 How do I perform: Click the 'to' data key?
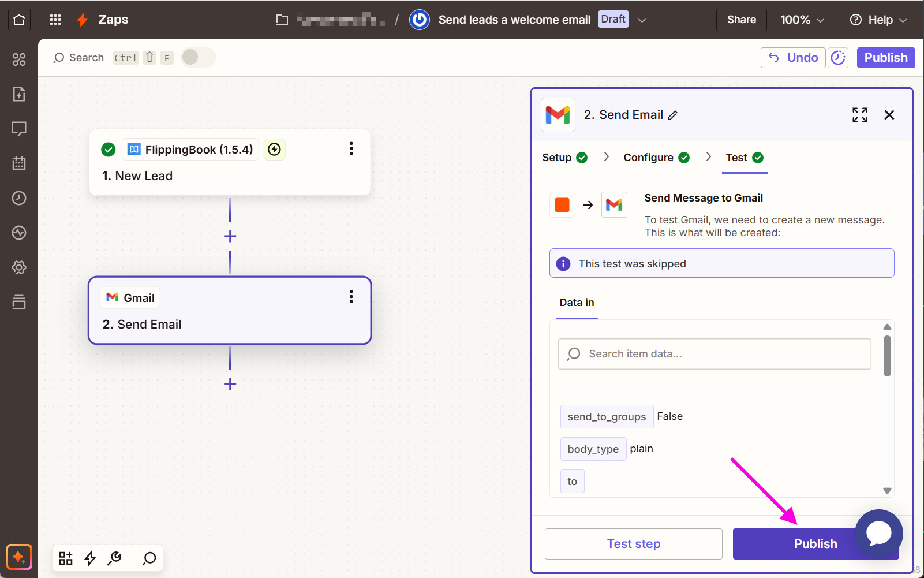[572, 482]
